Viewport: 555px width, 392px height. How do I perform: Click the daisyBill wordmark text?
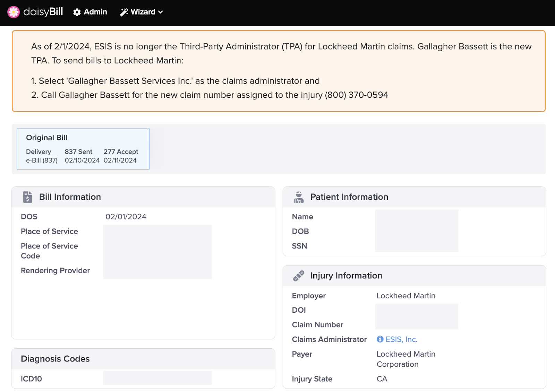tap(43, 12)
